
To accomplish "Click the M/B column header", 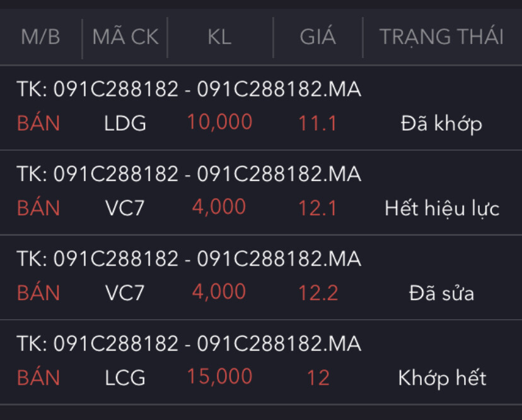I will coord(40,37).
